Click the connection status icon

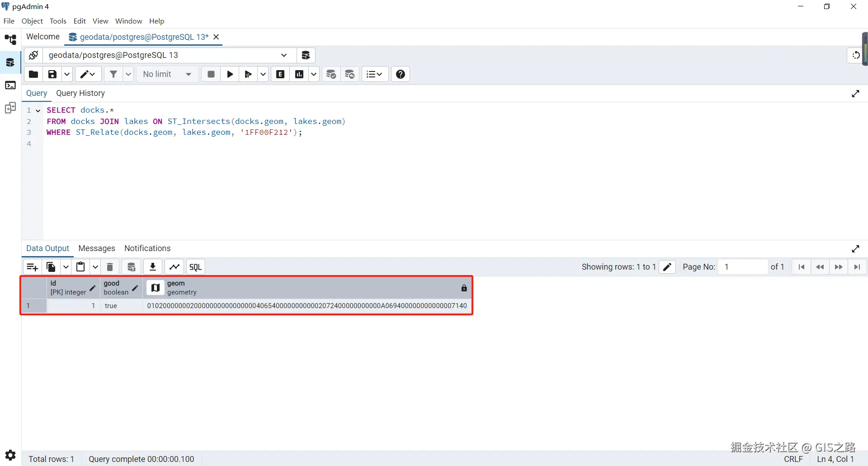point(33,55)
